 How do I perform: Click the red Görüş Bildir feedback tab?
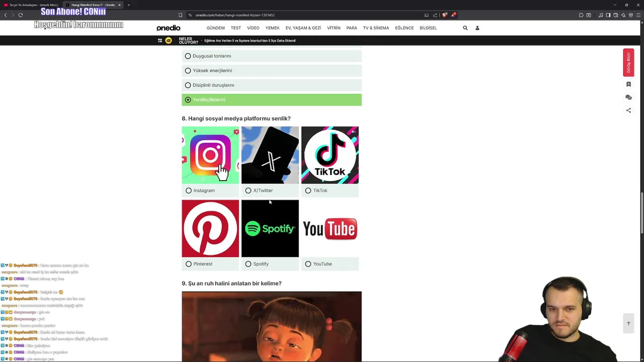[x=628, y=63]
